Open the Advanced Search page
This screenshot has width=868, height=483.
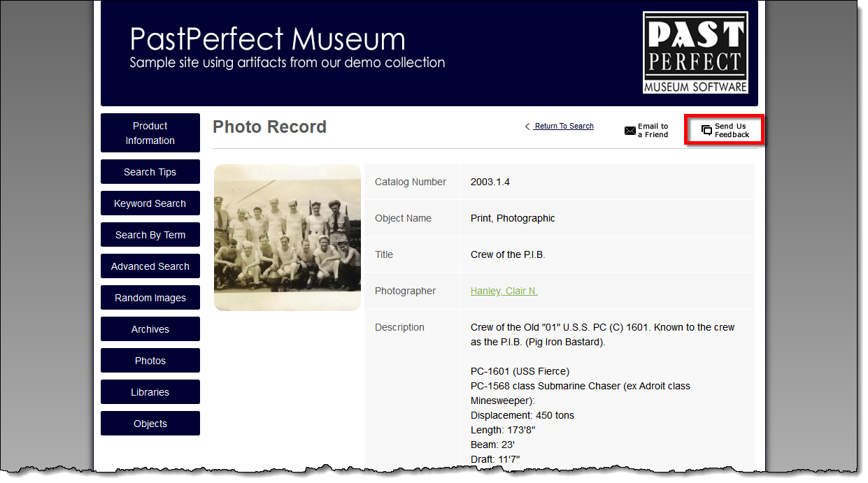(150, 266)
